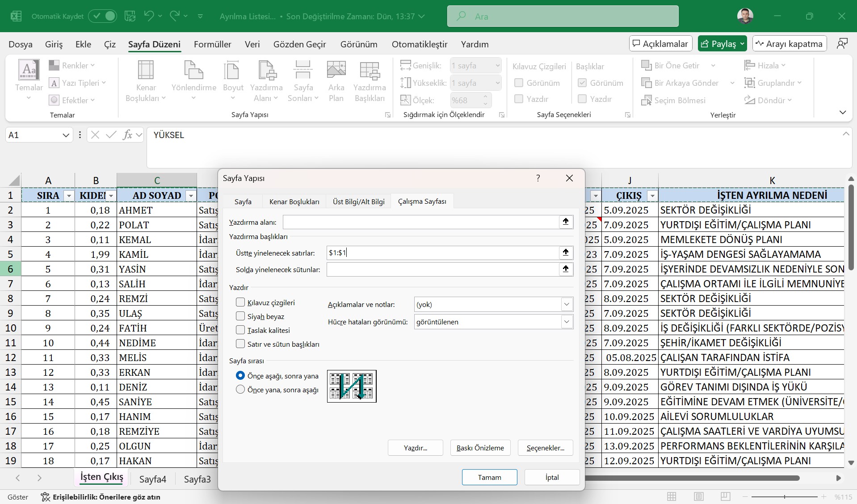The image size is (857, 504).
Task: Click in the Solda yinelenecek sütunlar field
Action: point(442,269)
